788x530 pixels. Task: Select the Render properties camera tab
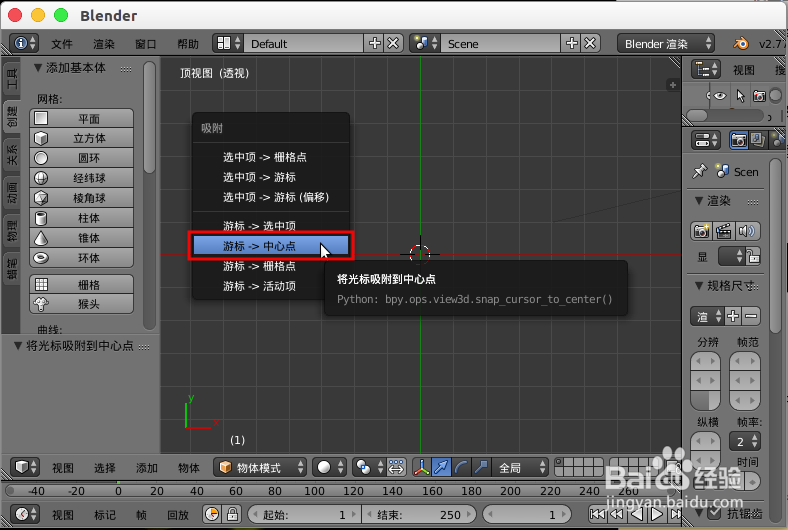tap(738, 140)
